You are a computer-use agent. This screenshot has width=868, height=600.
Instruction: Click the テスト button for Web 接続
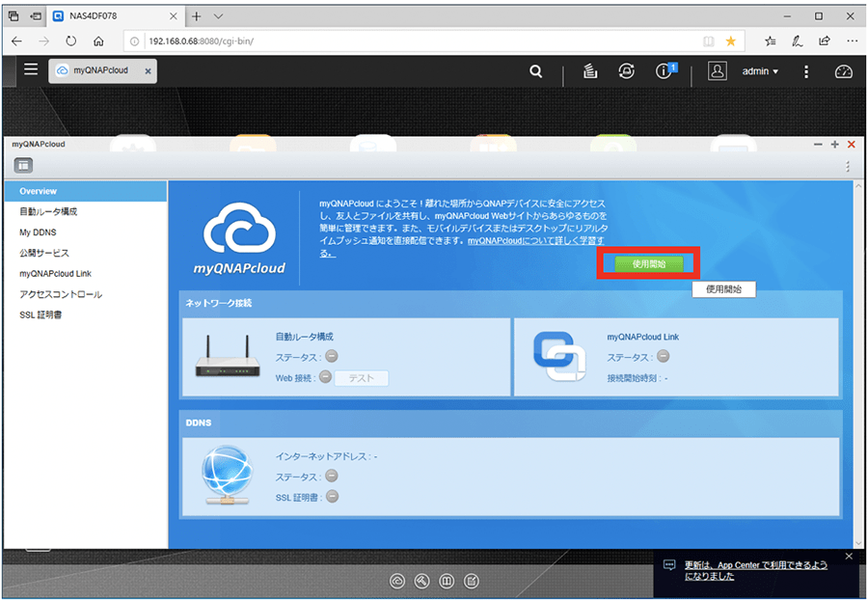pos(362,378)
